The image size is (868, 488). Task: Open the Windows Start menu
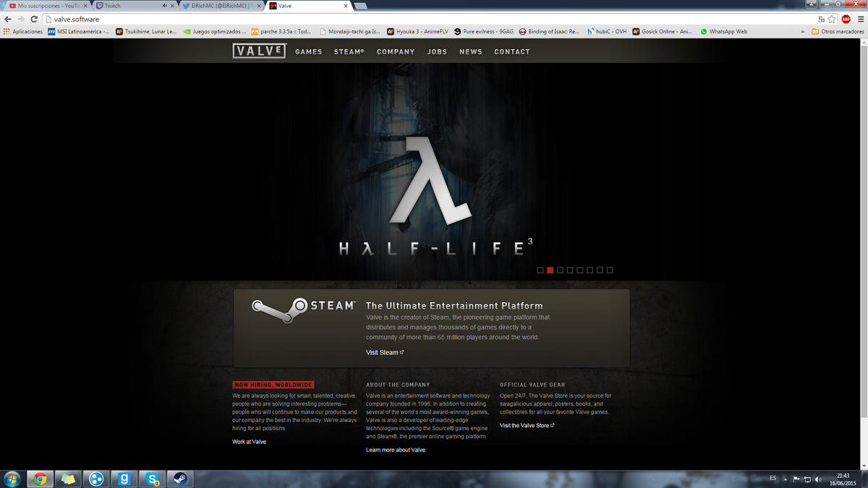click(x=12, y=479)
